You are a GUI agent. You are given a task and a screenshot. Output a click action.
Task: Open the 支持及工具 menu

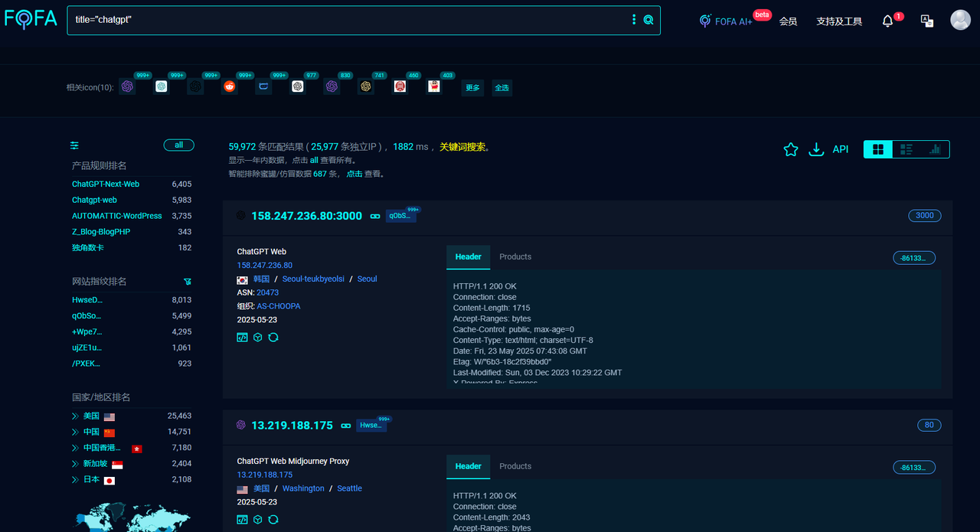(839, 21)
